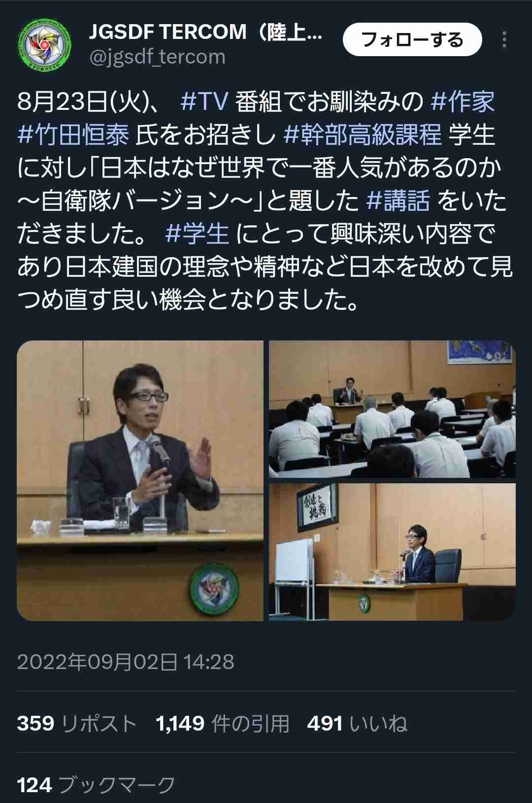Image resolution: width=532 pixels, height=803 pixels.
Task: Show the 491 いいね likes list
Action: point(357,724)
